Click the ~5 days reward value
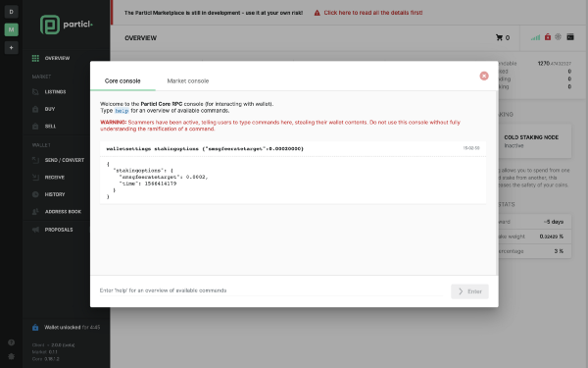 554,222
